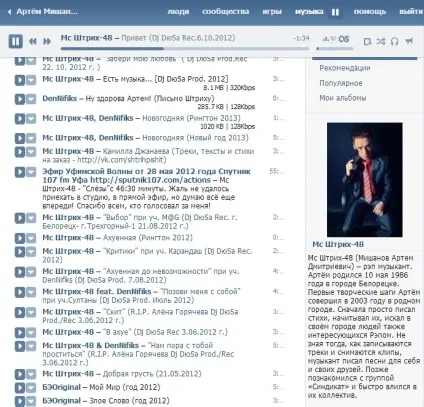Open Мои альбомы in the sidebar
Image resolution: width=424 pixels, height=407 pixels.
pos(343,98)
